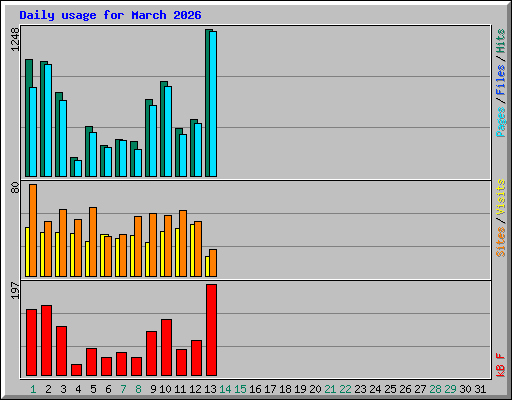Click day 25 on the x-axis
The image size is (512, 400).
[390, 389]
